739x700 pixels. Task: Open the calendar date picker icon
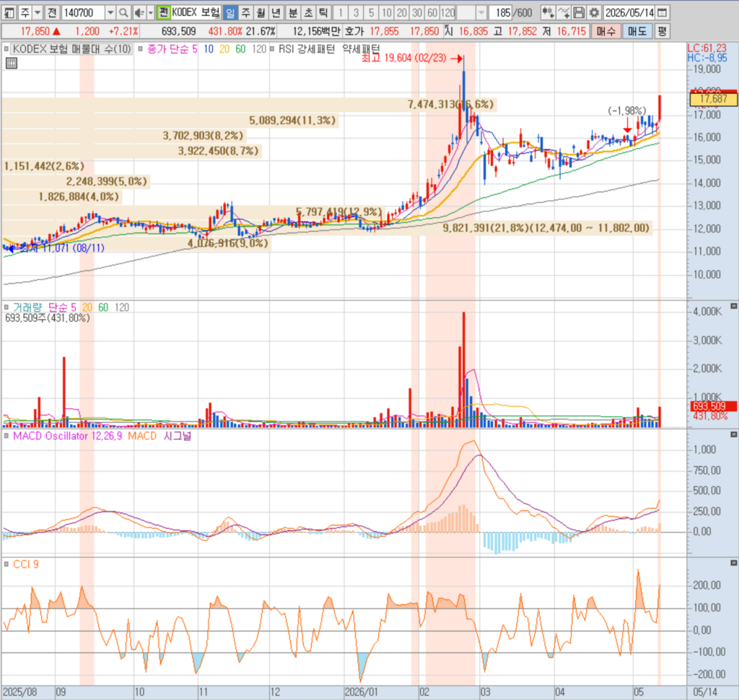(663, 13)
